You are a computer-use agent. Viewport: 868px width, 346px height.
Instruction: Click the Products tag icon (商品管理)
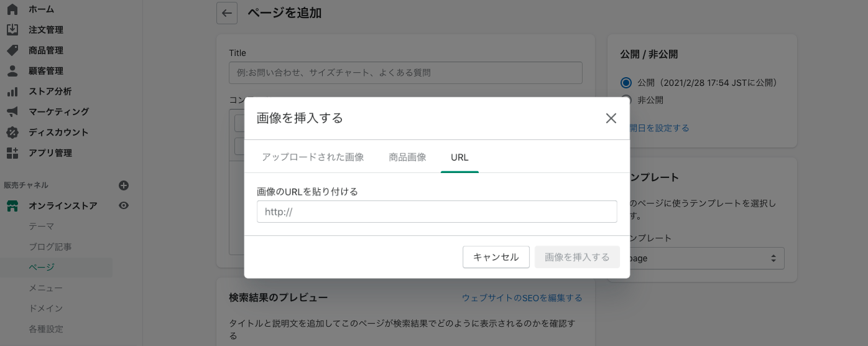pyautogui.click(x=12, y=50)
